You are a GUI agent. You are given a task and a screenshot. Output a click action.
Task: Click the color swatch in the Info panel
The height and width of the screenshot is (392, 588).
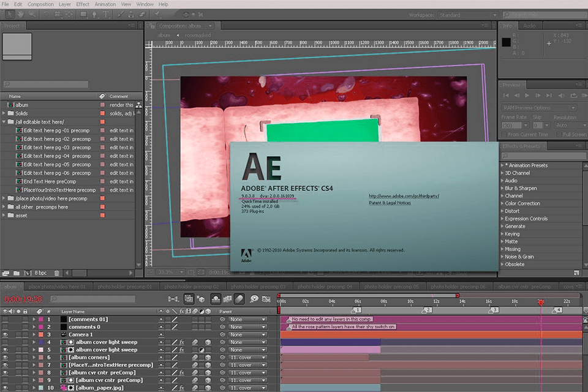[506, 42]
